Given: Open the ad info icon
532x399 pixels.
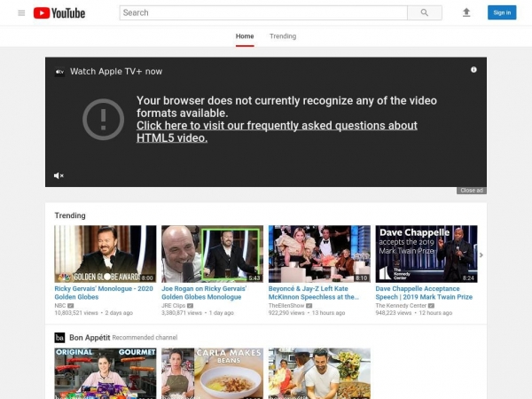Looking at the screenshot, I should [x=473, y=69].
